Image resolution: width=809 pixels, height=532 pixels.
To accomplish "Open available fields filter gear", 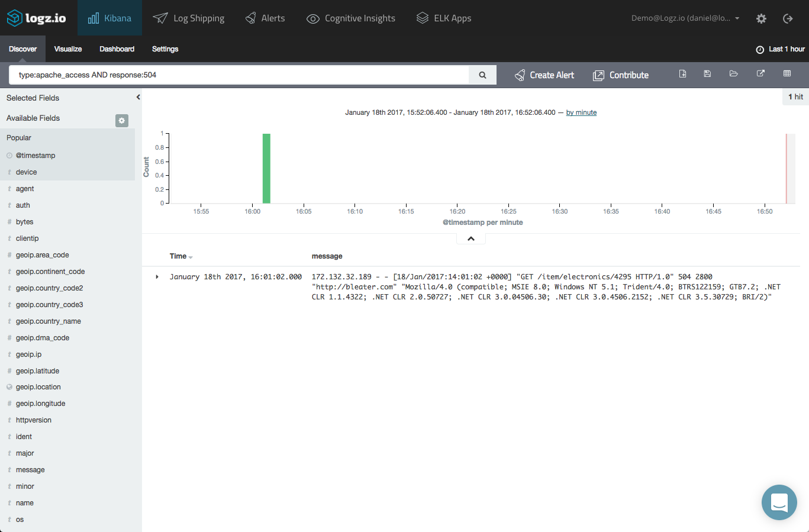I will (122, 121).
